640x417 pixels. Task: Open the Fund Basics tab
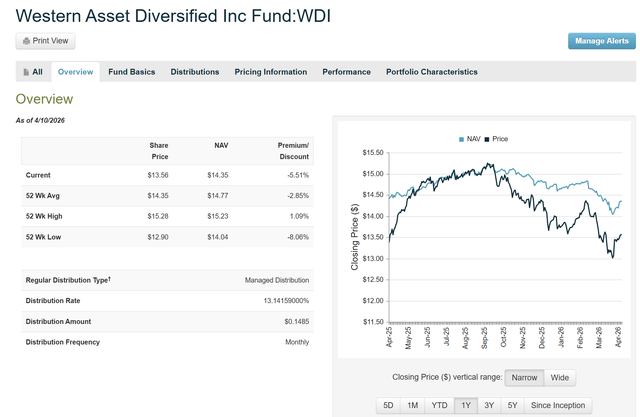pos(131,72)
